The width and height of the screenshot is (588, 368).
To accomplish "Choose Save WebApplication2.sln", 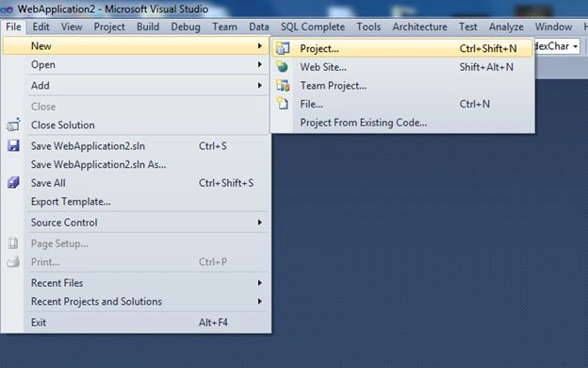I will click(136, 145).
